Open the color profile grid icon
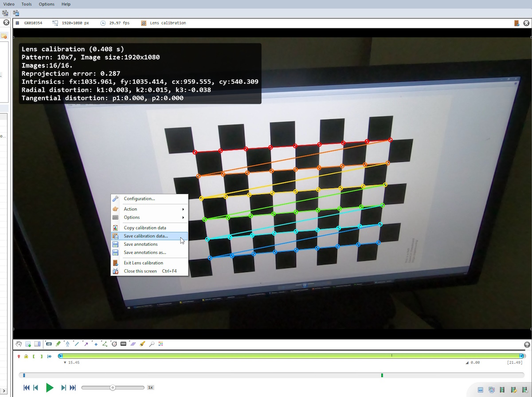The image size is (532, 397). click(161, 344)
